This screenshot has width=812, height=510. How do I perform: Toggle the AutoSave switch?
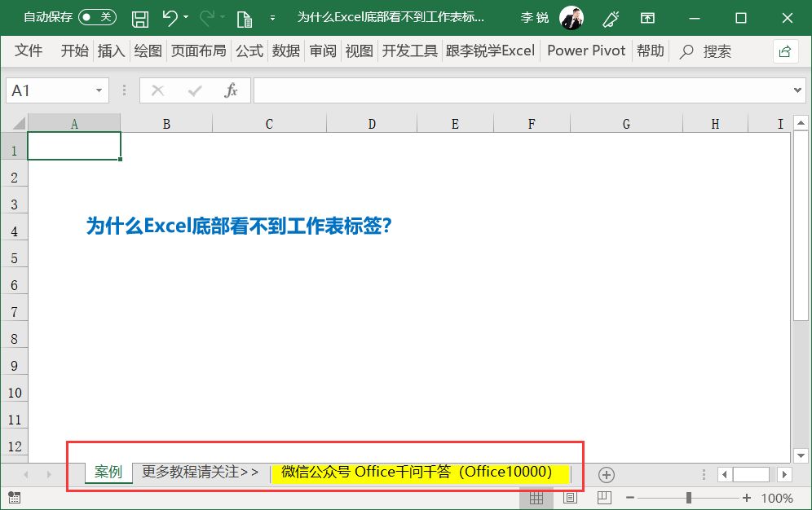point(97,17)
